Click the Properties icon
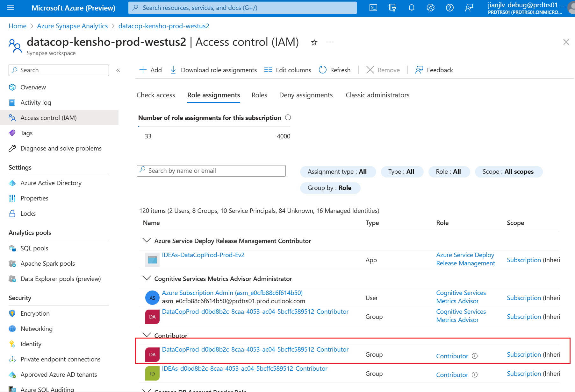The height and width of the screenshot is (392, 575). 12,198
